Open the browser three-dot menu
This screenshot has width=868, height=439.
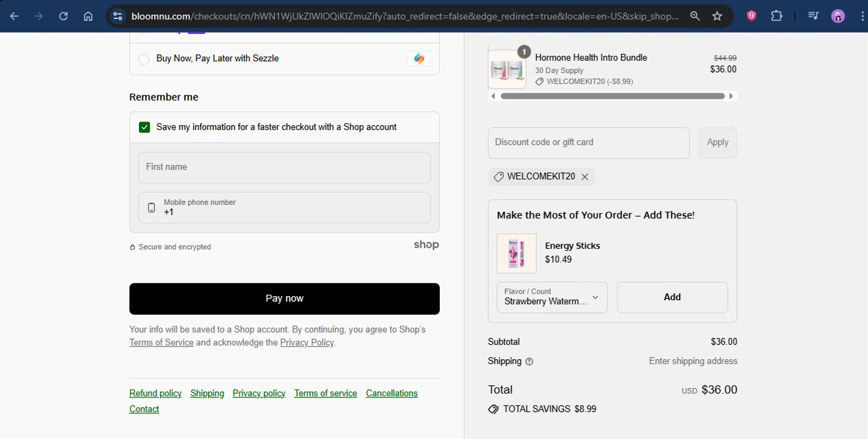tap(860, 16)
